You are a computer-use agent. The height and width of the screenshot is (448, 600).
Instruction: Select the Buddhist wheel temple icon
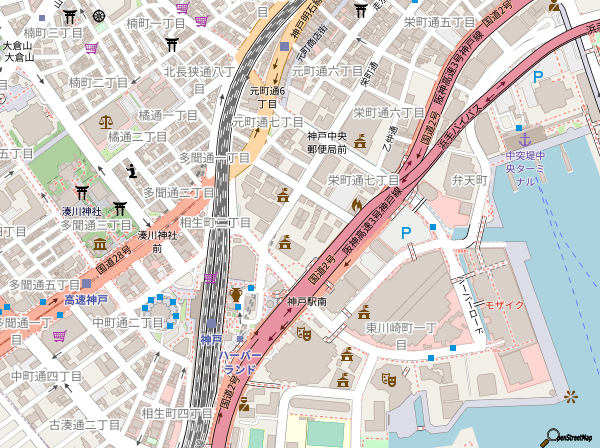98,15
